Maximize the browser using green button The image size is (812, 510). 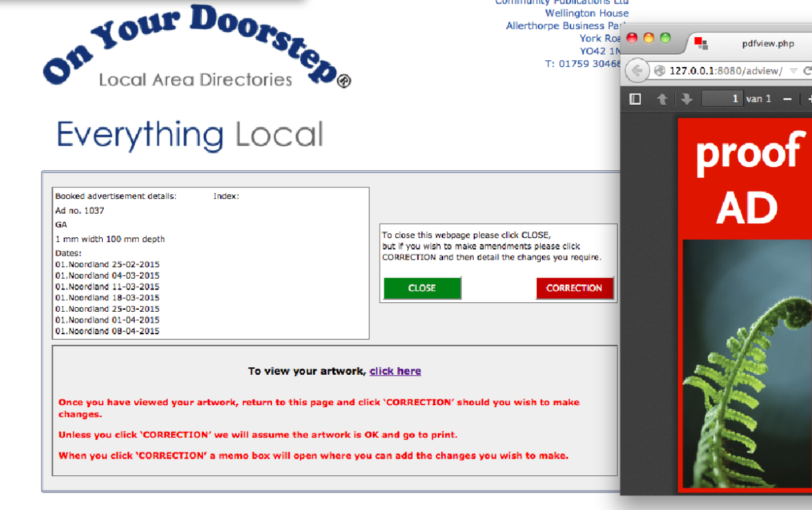click(665, 38)
